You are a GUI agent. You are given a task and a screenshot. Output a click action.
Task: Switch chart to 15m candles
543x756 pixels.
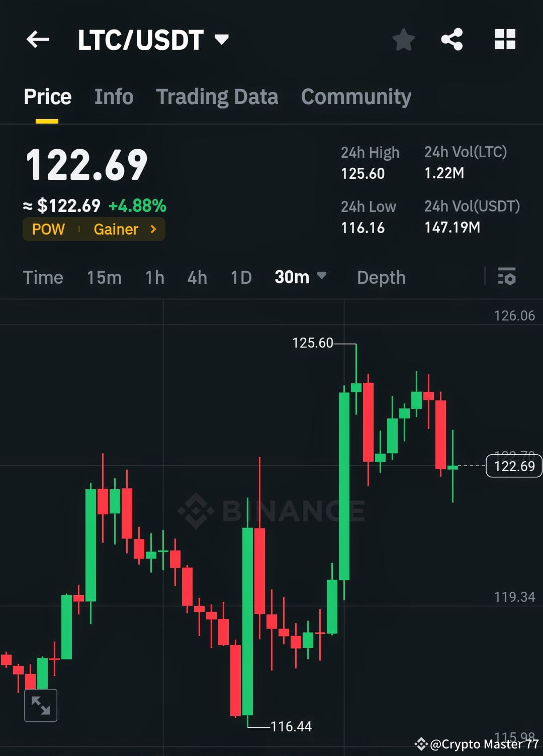[x=104, y=277]
